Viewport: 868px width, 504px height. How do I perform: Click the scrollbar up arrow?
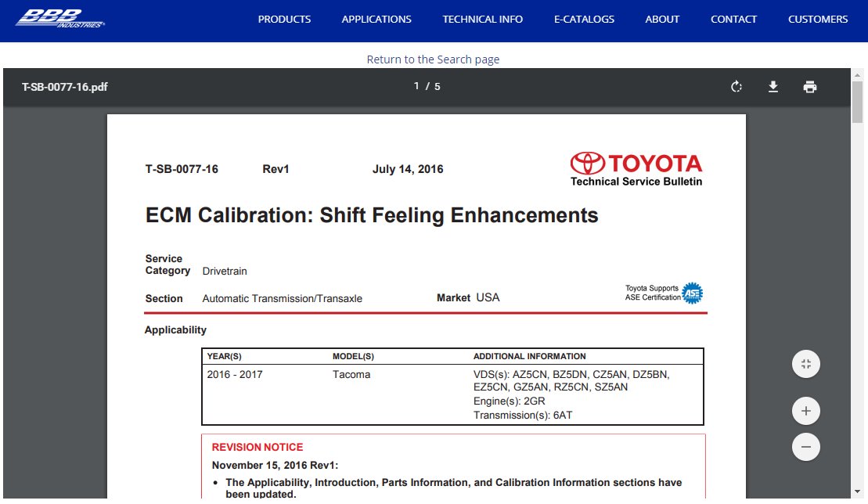click(x=858, y=74)
